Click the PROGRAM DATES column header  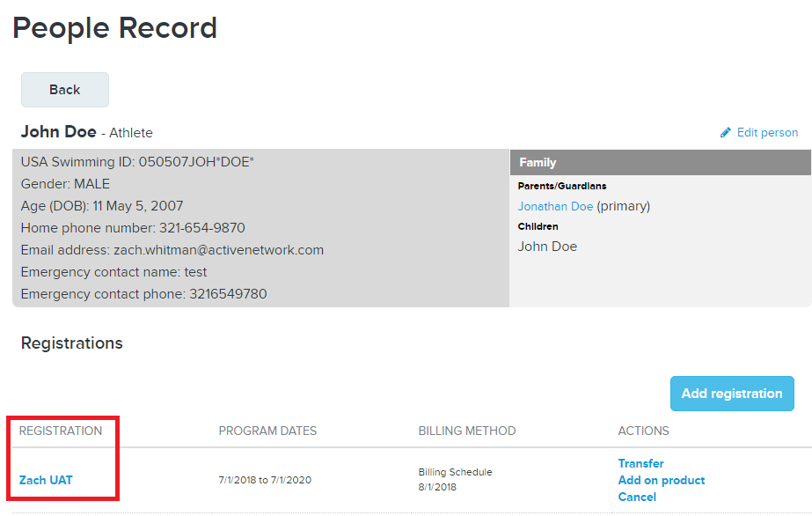tap(267, 431)
